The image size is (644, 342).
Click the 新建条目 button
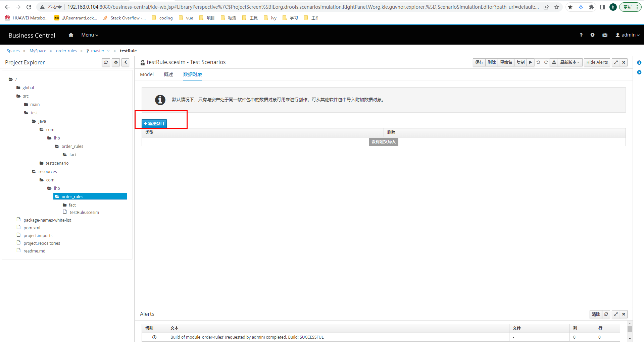(x=154, y=124)
